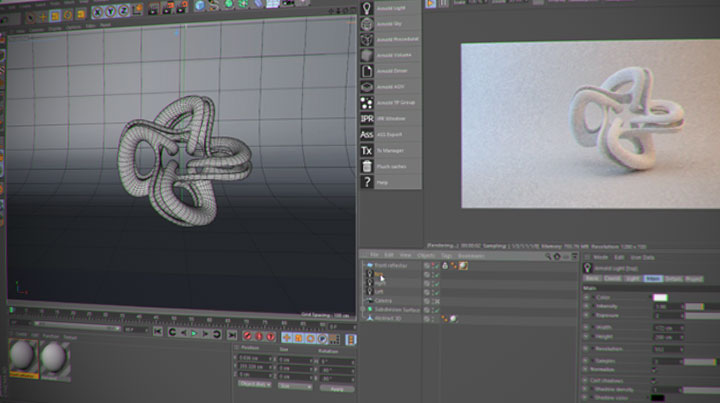Go to end of animation
The width and height of the screenshot is (720, 403).
[x=232, y=335]
